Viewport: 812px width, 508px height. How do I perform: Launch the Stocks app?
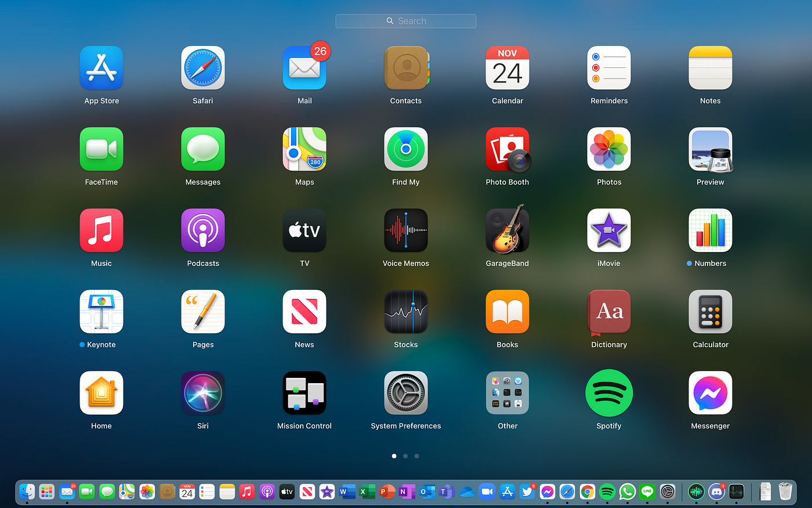(x=406, y=312)
